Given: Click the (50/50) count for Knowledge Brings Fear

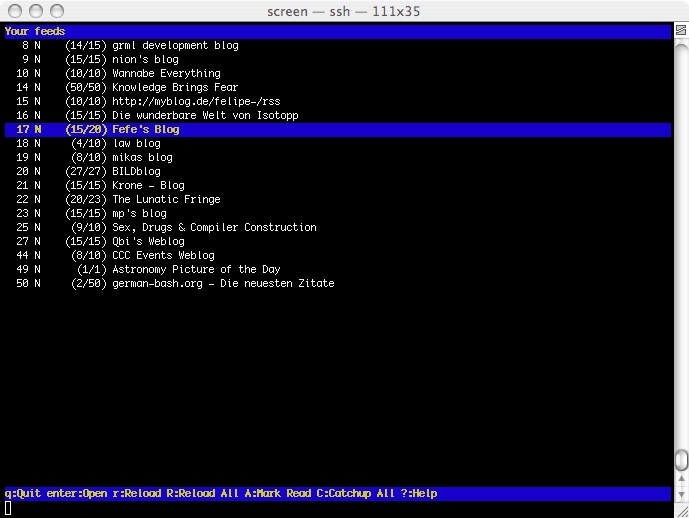Looking at the screenshot, I should pos(86,87).
